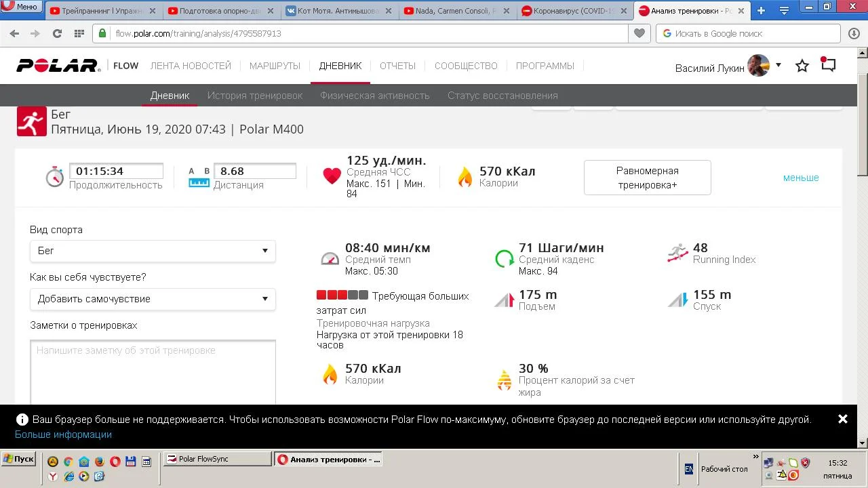Open ОТЧЕТЫ section
Screen dimensions: 868x488
pos(397,66)
